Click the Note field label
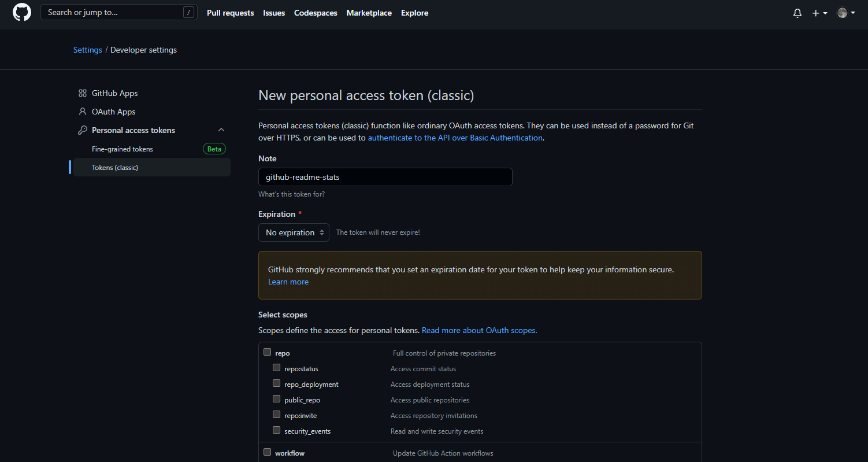The height and width of the screenshot is (462, 868). tap(268, 158)
